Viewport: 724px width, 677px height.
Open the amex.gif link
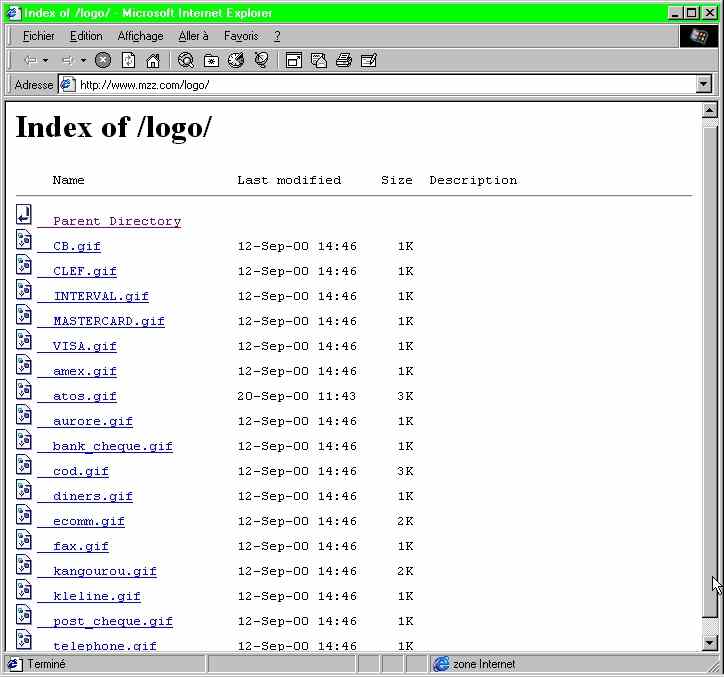click(85, 371)
